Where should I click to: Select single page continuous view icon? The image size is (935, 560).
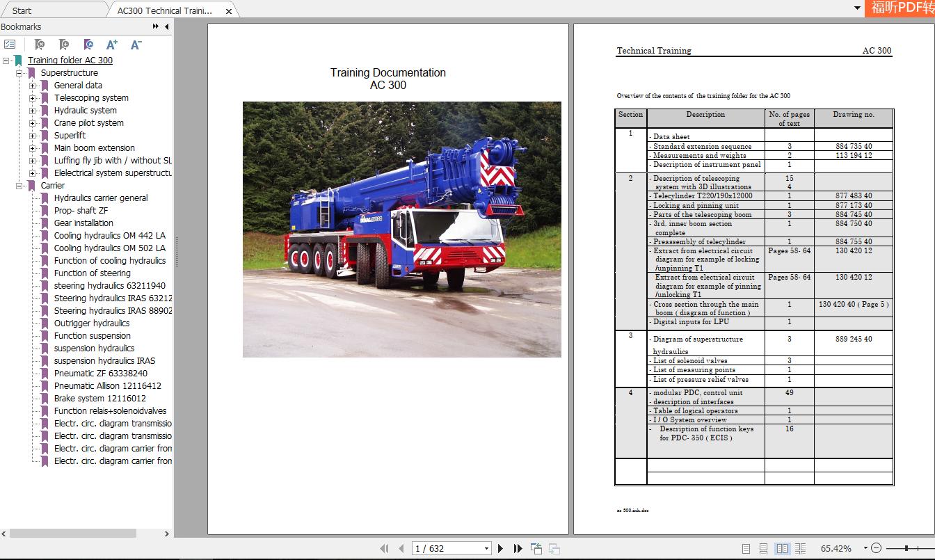763,548
